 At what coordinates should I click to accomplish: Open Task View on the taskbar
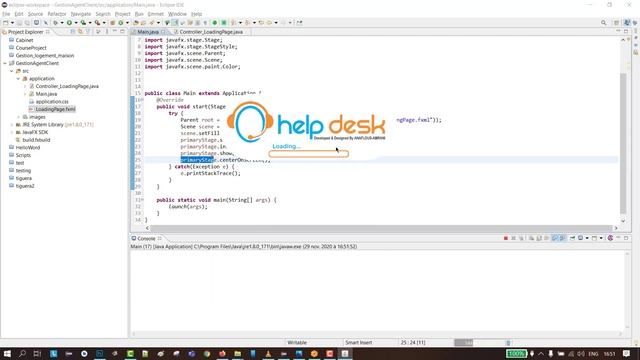point(37,353)
